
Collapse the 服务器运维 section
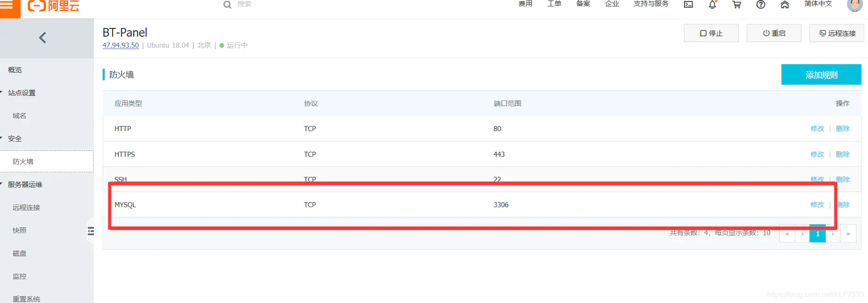[25, 184]
